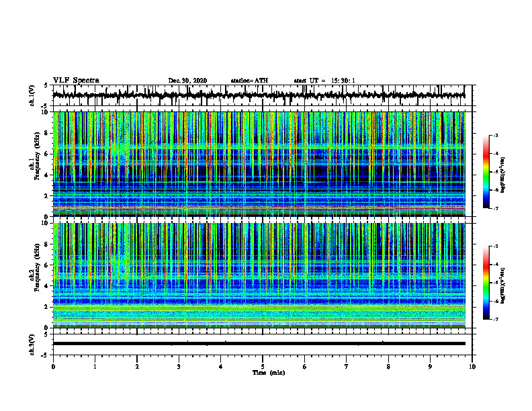Viewport: 532px width, 411px height.
Task: Click time-axis tick label "1" at bottom
Action: click(x=95, y=367)
